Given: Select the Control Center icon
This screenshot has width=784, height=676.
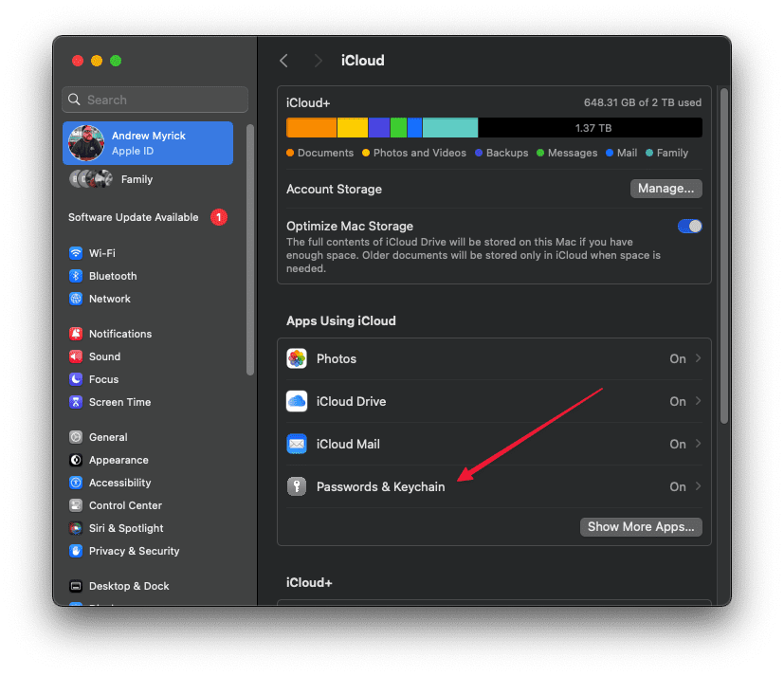Looking at the screenshot, I should point(76,505).
